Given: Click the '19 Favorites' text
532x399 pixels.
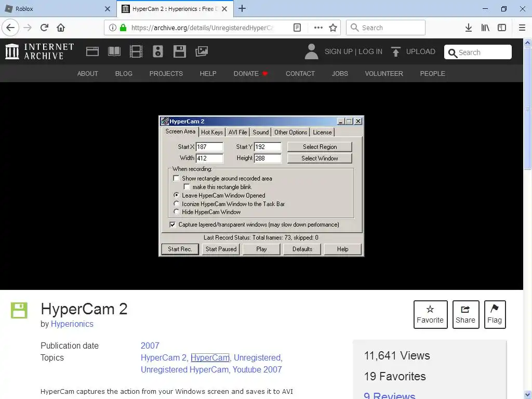Looking at the screenshot, I should pyautogui.click(x=395, y=376).
